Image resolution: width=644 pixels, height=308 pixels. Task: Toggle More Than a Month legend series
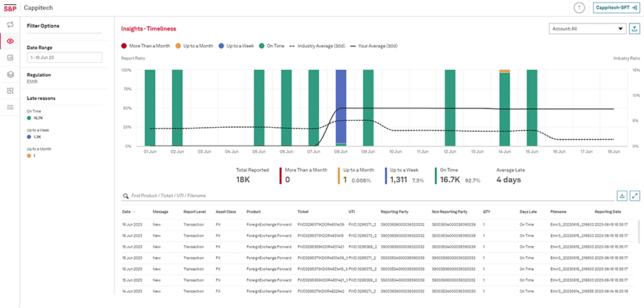tap(146, 46)
